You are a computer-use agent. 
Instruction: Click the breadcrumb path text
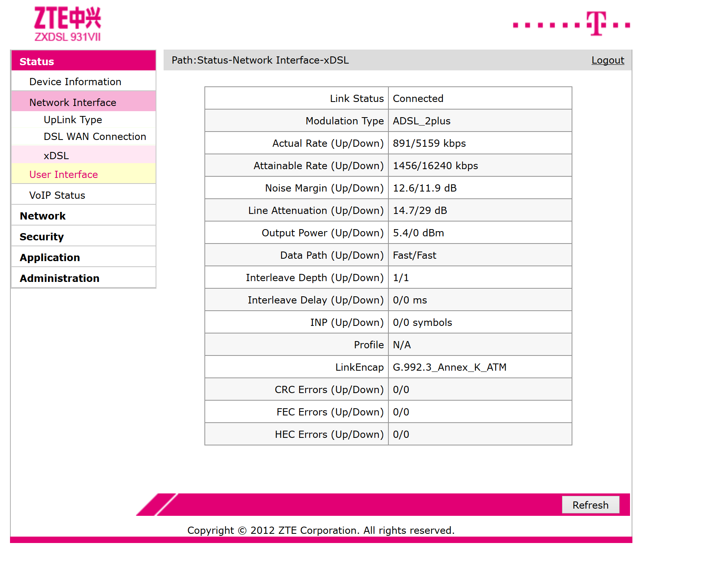tap(260, 60)
